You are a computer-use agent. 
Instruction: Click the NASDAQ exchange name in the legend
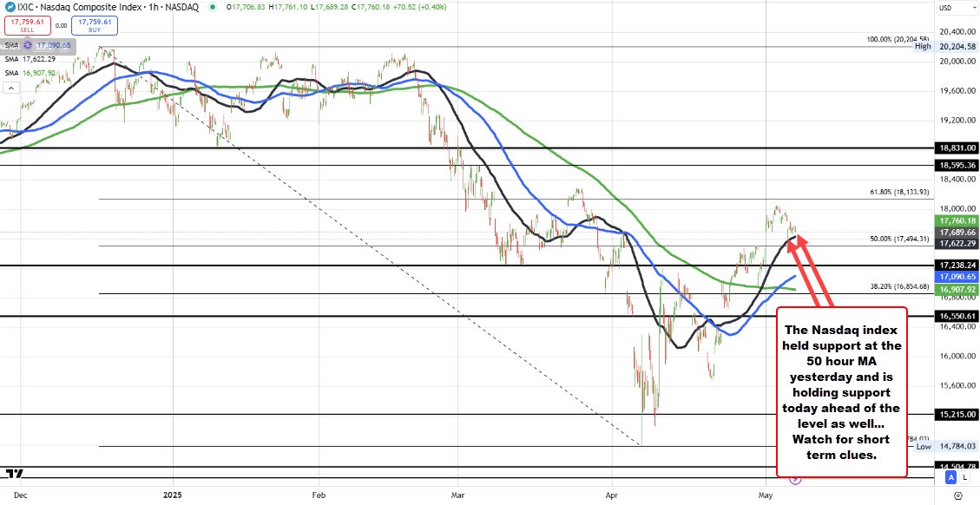pyautogui.click(x=181, y=7)
